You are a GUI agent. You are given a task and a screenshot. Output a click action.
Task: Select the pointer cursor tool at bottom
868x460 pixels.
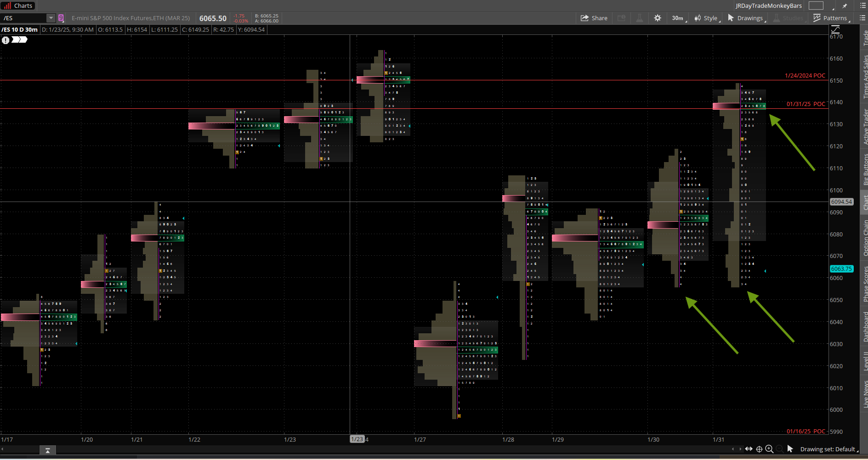pyautogui.click(x=790, y=449)
